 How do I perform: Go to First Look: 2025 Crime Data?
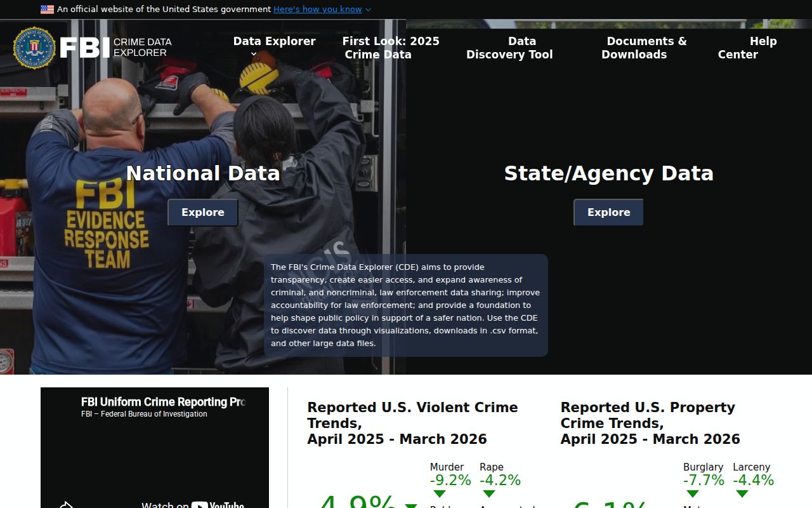[391, 48]
